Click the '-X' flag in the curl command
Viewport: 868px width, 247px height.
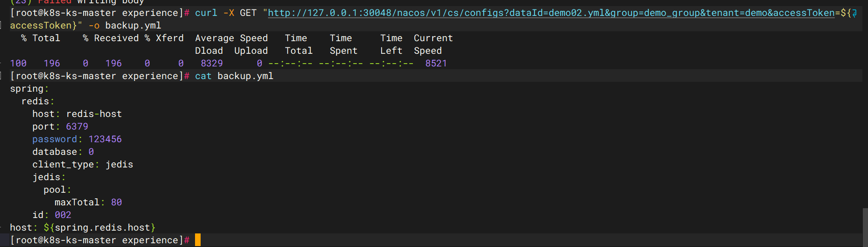pyautogui.click(x=229, y=13)
